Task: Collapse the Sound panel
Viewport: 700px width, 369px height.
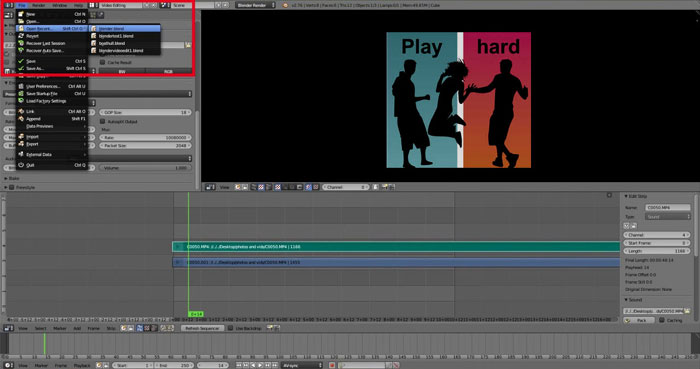Action: click(x=633, y=300)
